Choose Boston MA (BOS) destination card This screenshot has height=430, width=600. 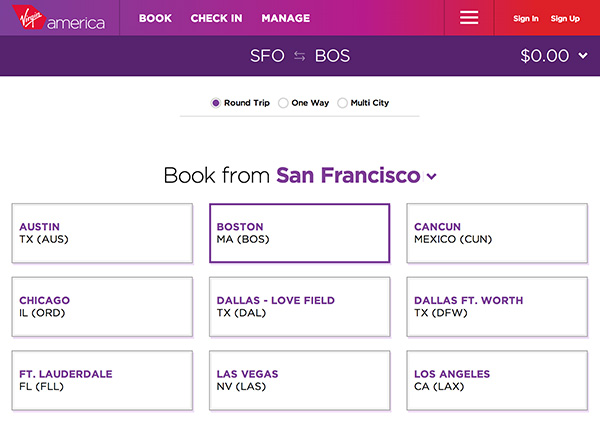[x=300, y=233]
